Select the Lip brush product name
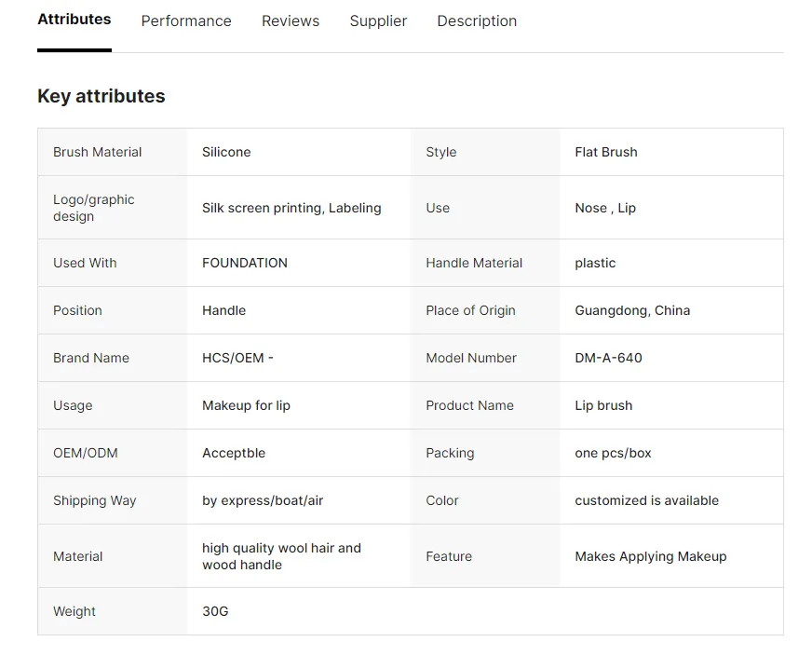This screenshot has height=655, width=812. [x=603, y=405]
